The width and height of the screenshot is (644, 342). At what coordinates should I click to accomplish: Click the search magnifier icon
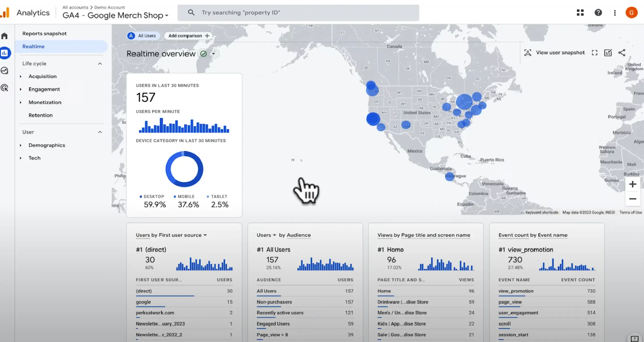point(191,13)
